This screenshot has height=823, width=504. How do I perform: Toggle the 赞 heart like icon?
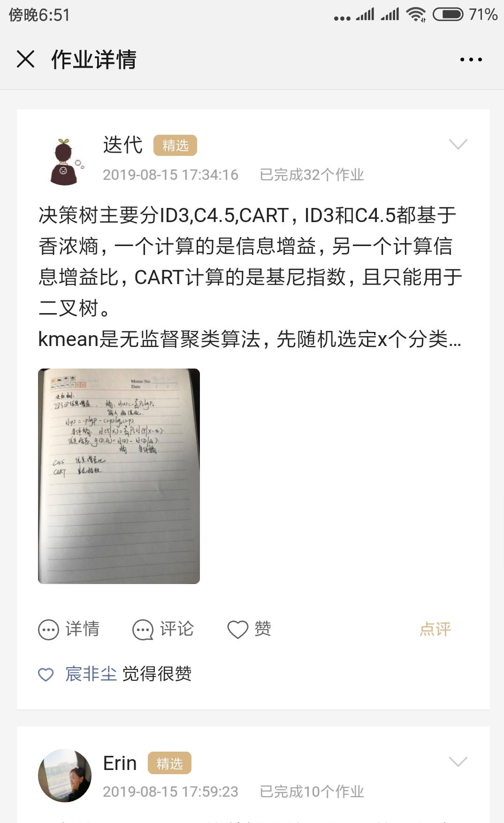[x=237, y=630]
